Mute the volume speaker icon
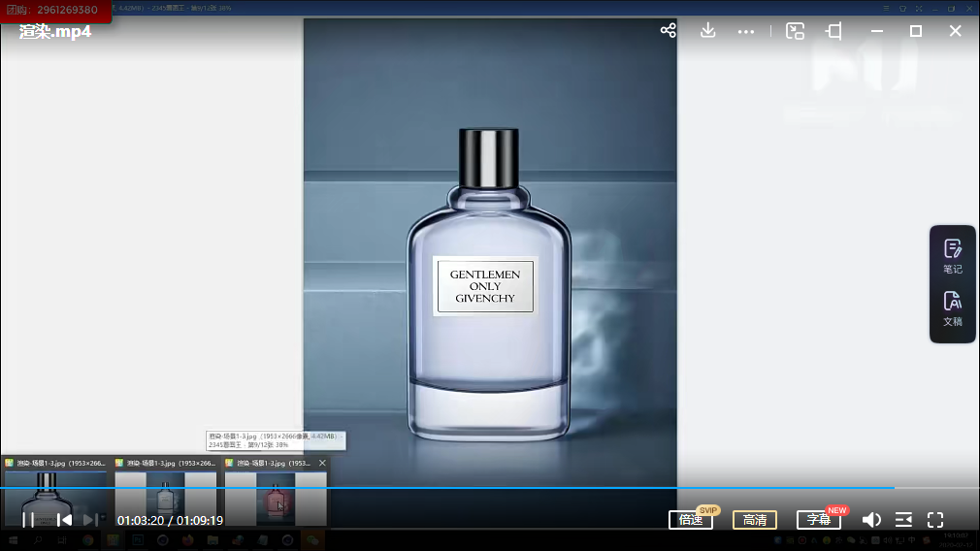The image size is (980, 551). tap(871, 520)
